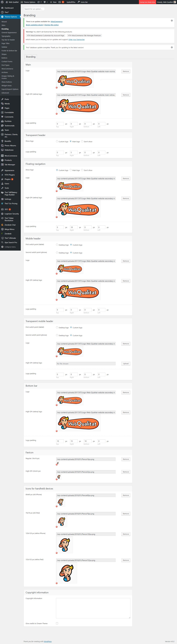Click the 120x120 retina iPhone icon thumbnail
This screenshot has height=644, width=177.
click(x=65, y=545)
